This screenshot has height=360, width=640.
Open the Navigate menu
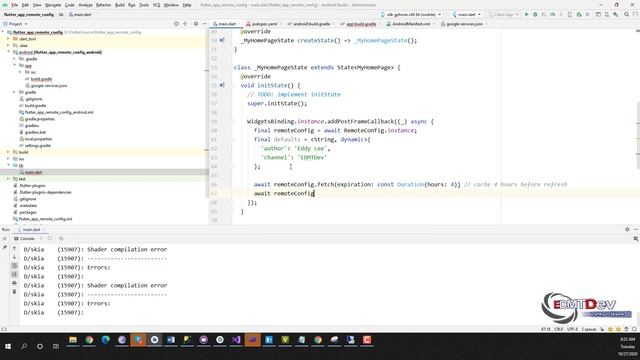53,5
